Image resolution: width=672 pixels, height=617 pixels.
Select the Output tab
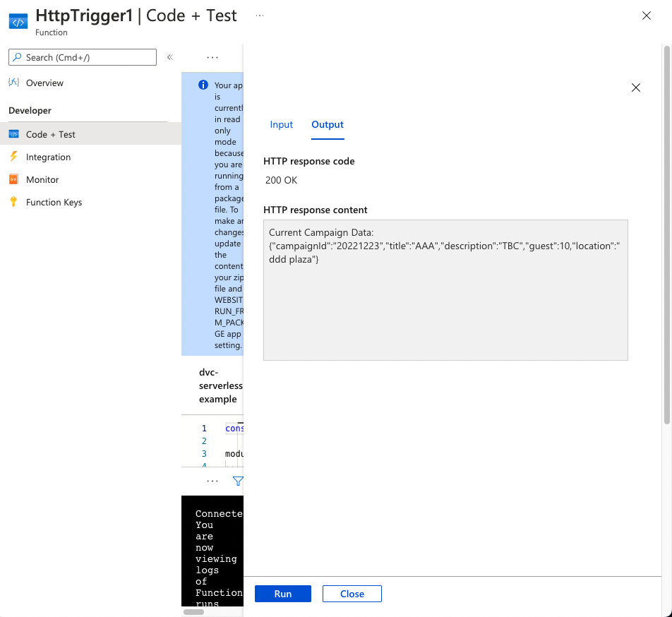pyautogui.click(x=328, y=124)
